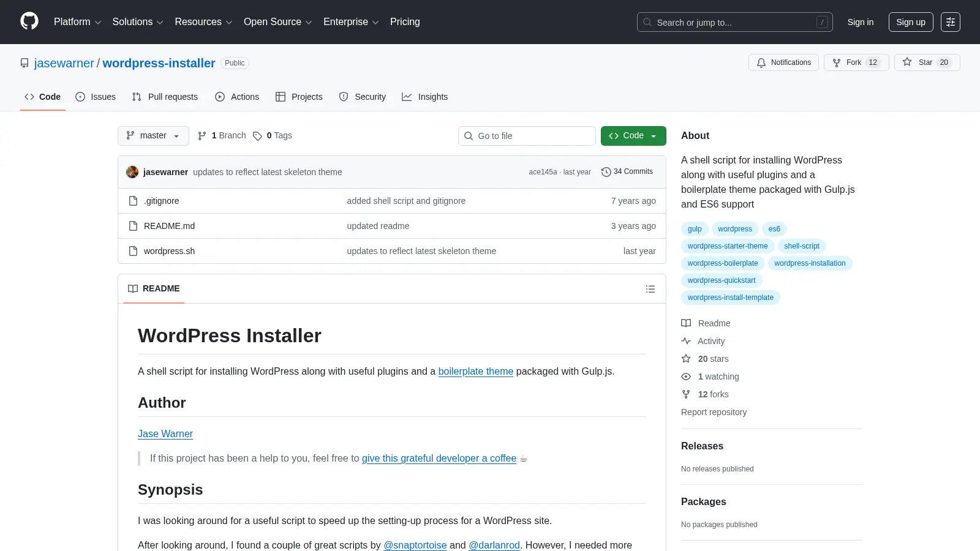Viewport: 980px width, 551px height.
Task: Click the README.md file icon
Action: coord(133,226)
